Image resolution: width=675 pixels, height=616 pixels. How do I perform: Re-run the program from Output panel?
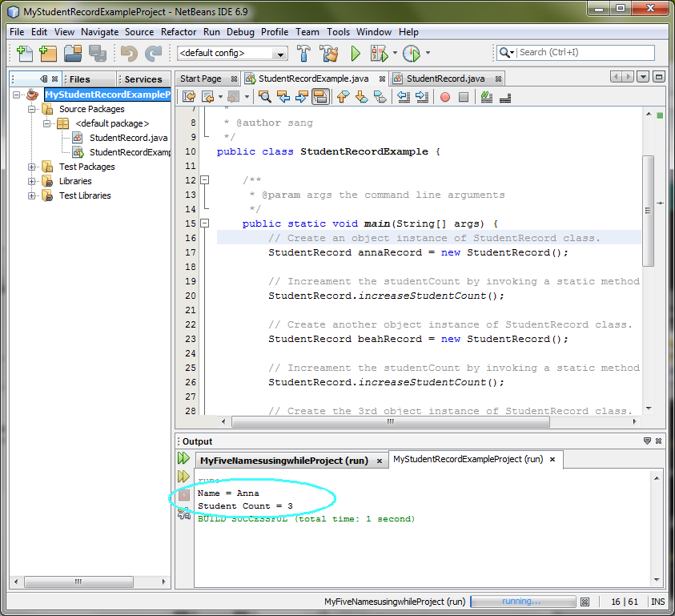point(184,458)
